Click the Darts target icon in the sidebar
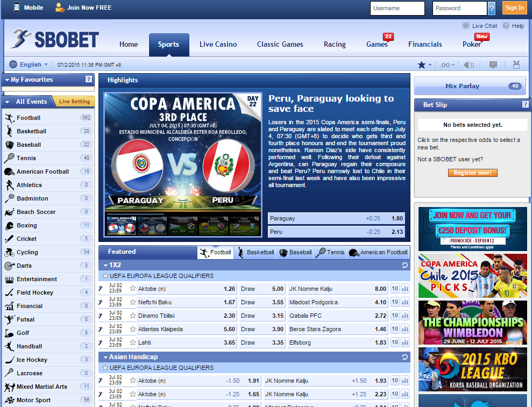Viewport: 532px width, 407px height. [x=10, y=266]
